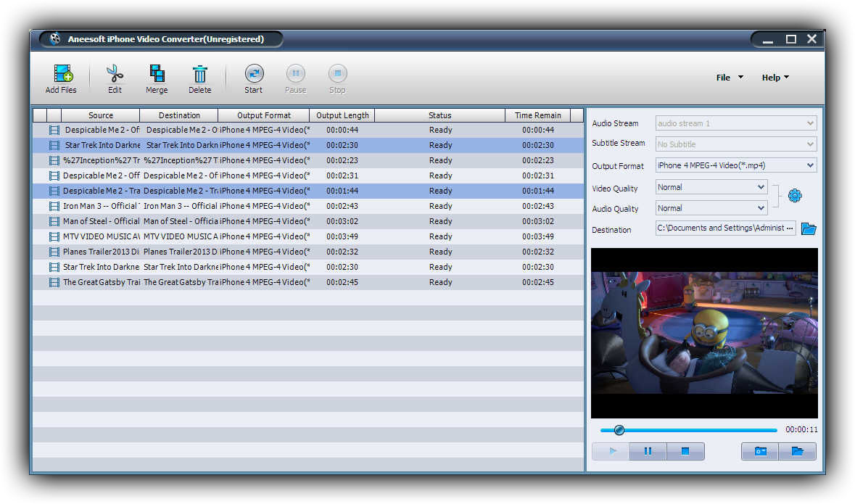Screen dimensions: 855x504
Task: Click the film icon of the Man of Steel row
Action: tap(54, 221)
